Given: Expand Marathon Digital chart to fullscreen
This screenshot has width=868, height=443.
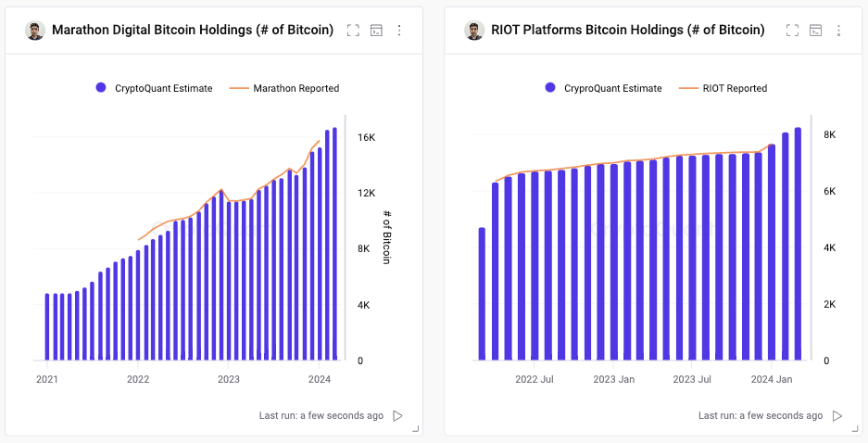Looking at the screenshot, I should coord(353,31).
